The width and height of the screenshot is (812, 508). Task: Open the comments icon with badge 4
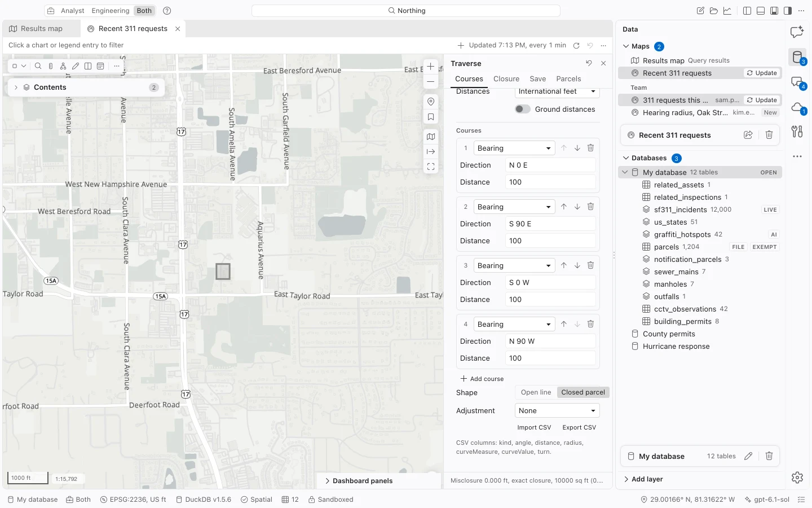797,82
